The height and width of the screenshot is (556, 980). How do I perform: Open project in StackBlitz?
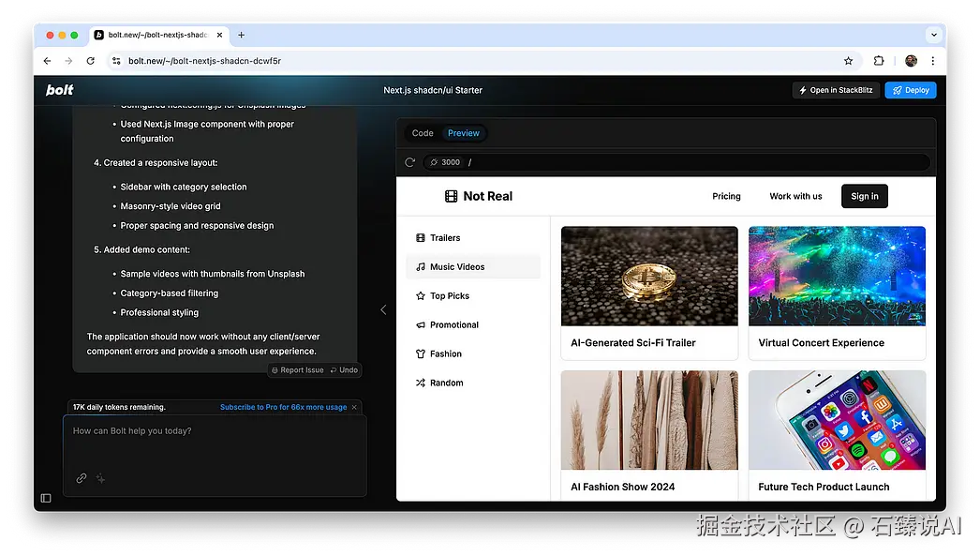pyautogui.click(x=837, y=90)
